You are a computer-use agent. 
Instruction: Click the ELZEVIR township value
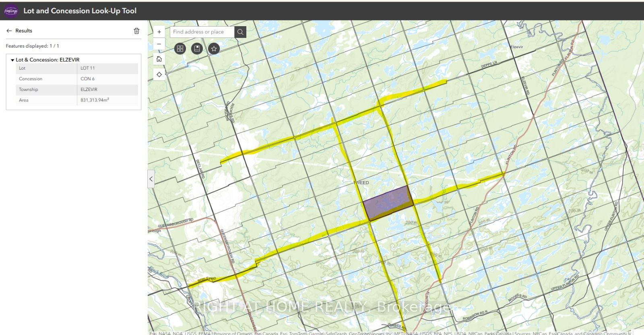[x=89, y=89]
